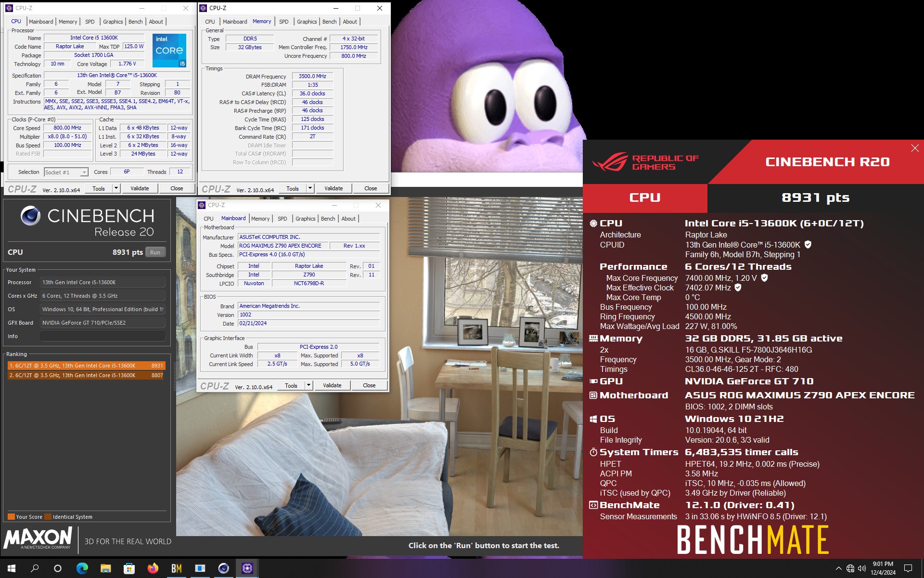Image resolution: width=924 pixels, height=578 pixels.
Task: Minimize the CPU-Z Memory window
Action: click(x=335, y=8)
